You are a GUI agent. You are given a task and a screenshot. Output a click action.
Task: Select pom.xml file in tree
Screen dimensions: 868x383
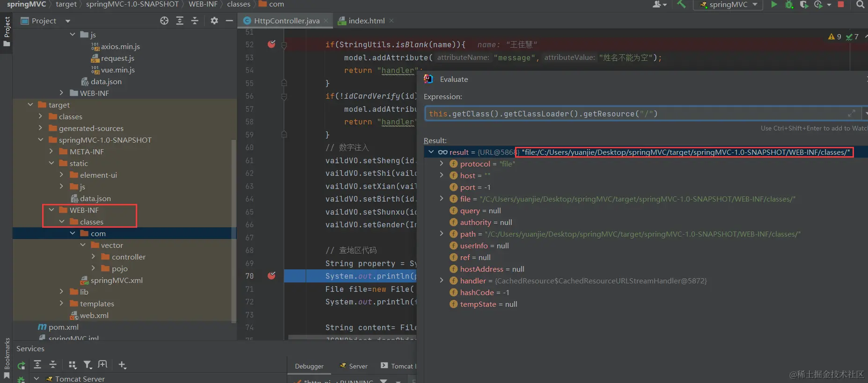point(58,327)
